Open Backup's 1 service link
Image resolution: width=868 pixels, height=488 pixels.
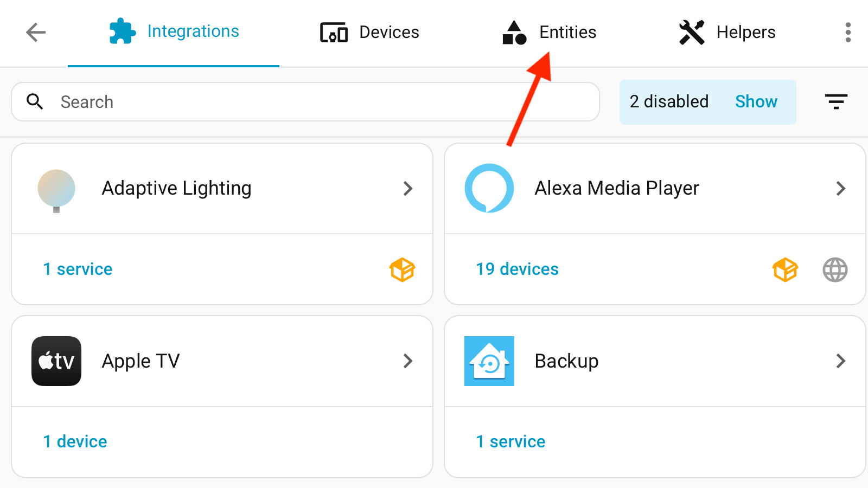click(x=510, y=441)
